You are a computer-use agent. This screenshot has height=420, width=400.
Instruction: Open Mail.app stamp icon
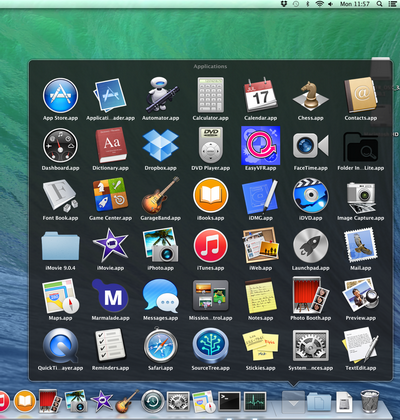pyautogui.click(x=361, y=246)
